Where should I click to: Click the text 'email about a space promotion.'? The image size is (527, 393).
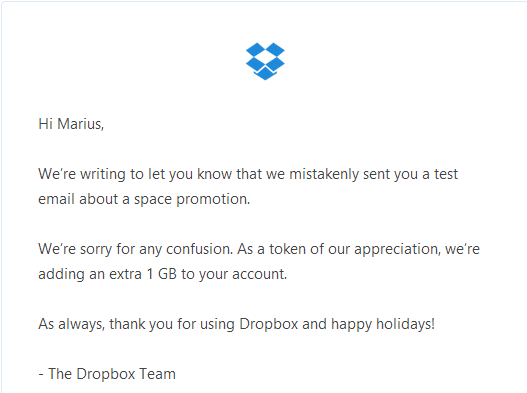click(x=144, y=199)
